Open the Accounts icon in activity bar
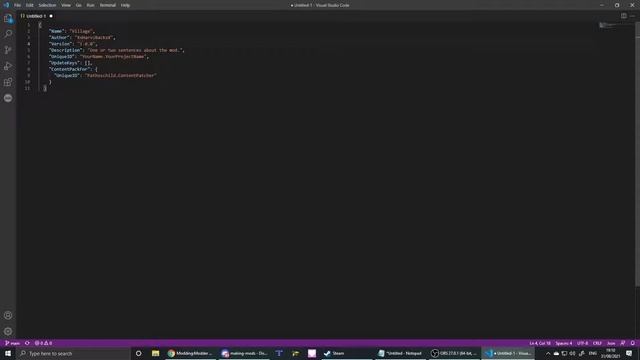This screenshot has width=640, height=360. pos(8,315)
